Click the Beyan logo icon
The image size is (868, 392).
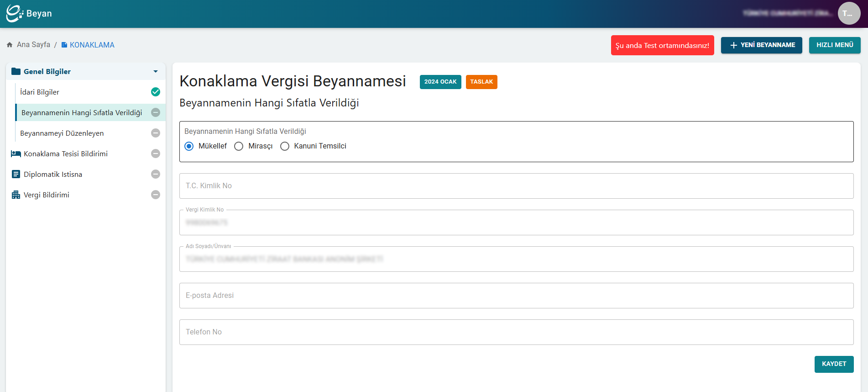coord(15,13)
